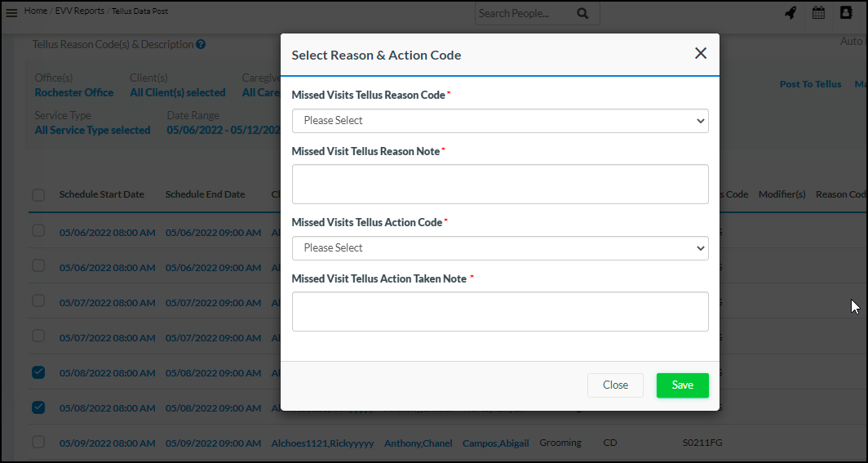Focus the Tellus Action Taken Note textbox
The image size is (868, 463).
[x=499, y=312]
